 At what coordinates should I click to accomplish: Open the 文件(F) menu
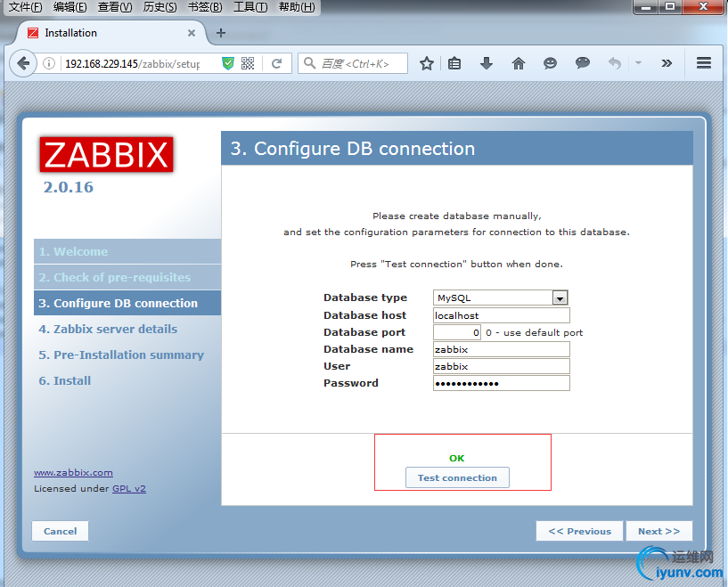[26, 7]
